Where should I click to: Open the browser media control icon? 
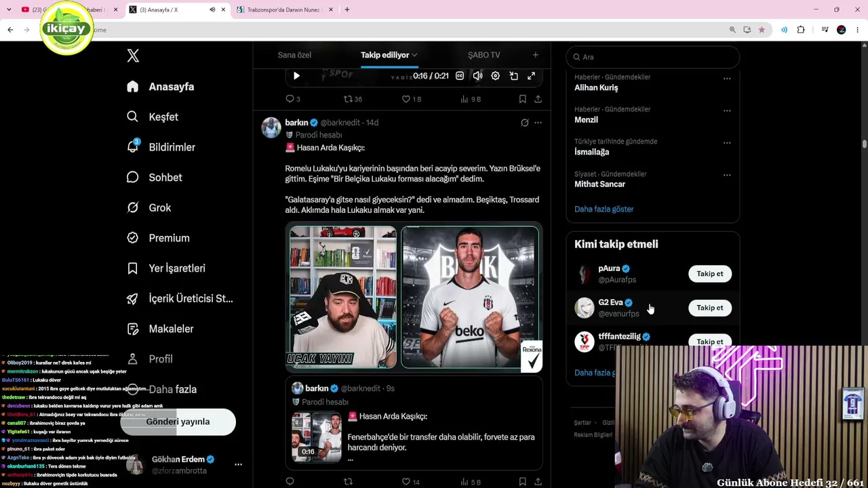825,30
